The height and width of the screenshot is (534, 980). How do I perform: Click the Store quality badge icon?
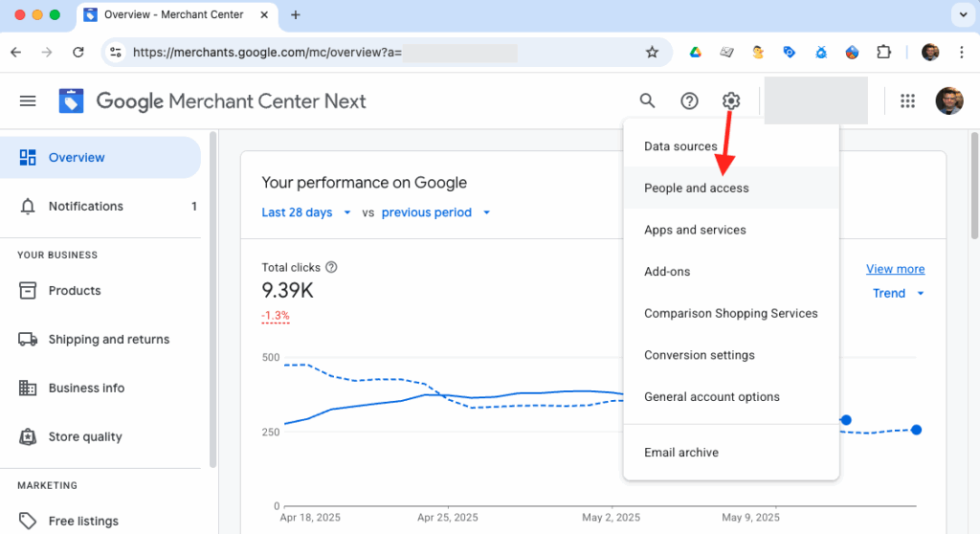28,436
